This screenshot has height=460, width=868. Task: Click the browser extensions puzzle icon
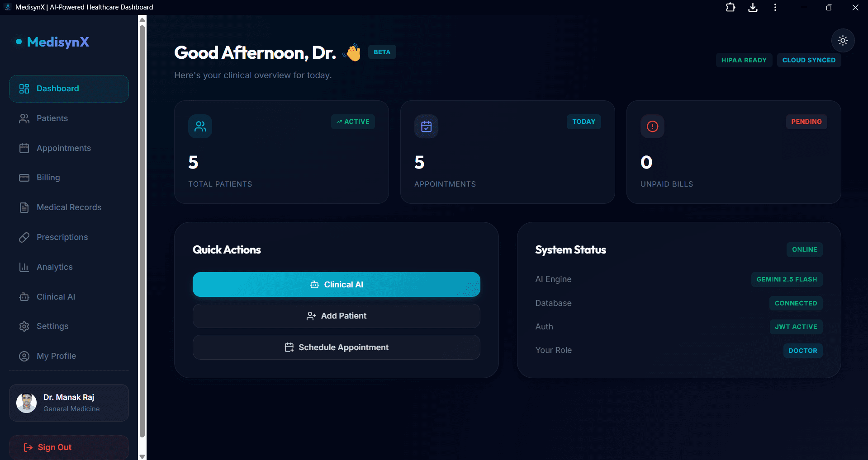(730, 7)
